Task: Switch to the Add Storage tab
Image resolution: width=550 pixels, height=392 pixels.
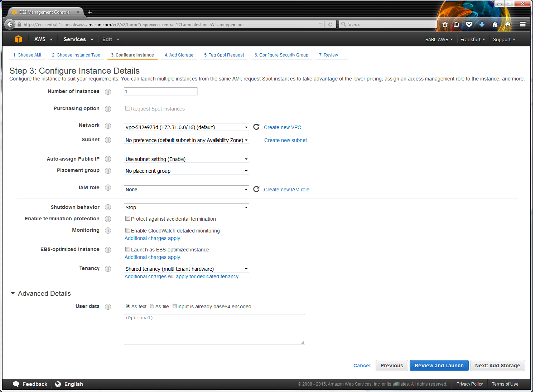Action: 179,55
